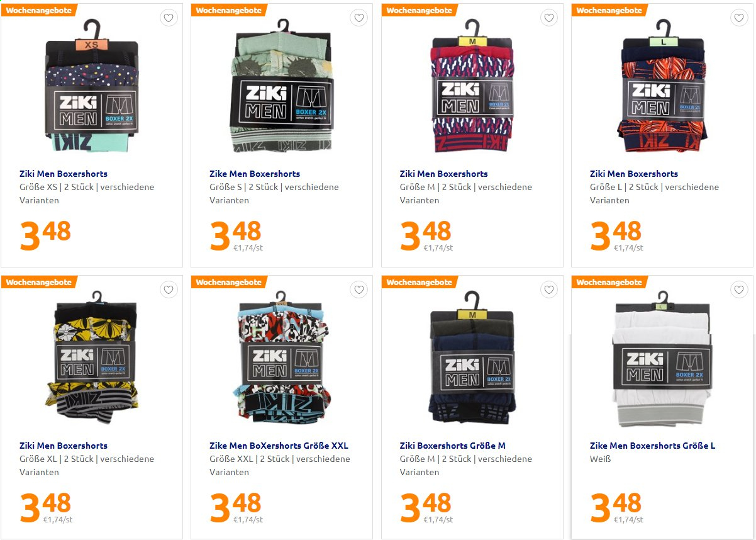
Task: Open Ziki Men Boxershorts Größe XL title
Action: pyautogui.click(x=64, y=446)
